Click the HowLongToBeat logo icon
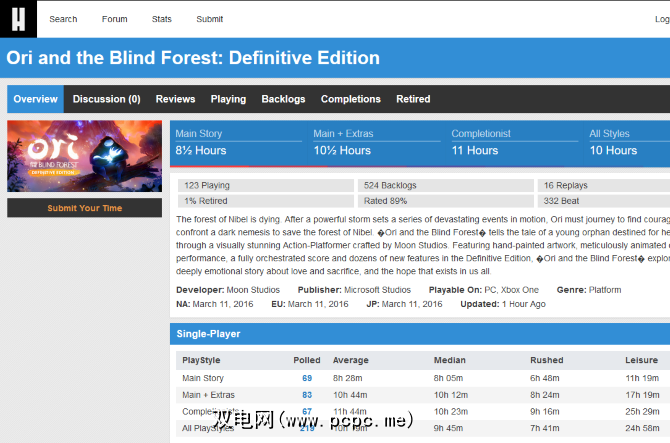Viewport: 670px width, 443px height. click(x=18, y=19)
